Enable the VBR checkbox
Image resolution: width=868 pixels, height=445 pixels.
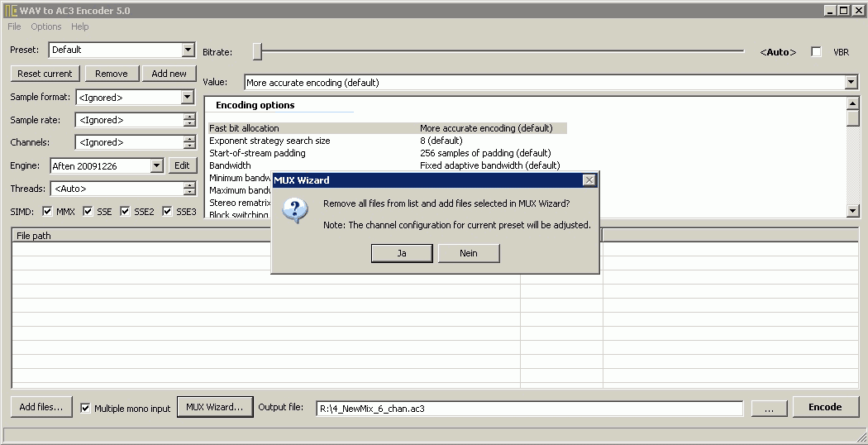(x=817, y=52)
